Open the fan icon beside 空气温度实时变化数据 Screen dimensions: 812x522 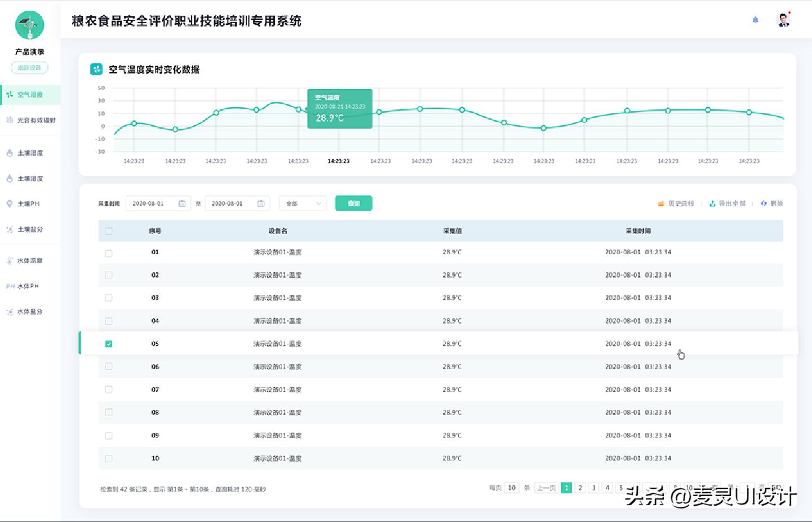[x=95, y=69]
